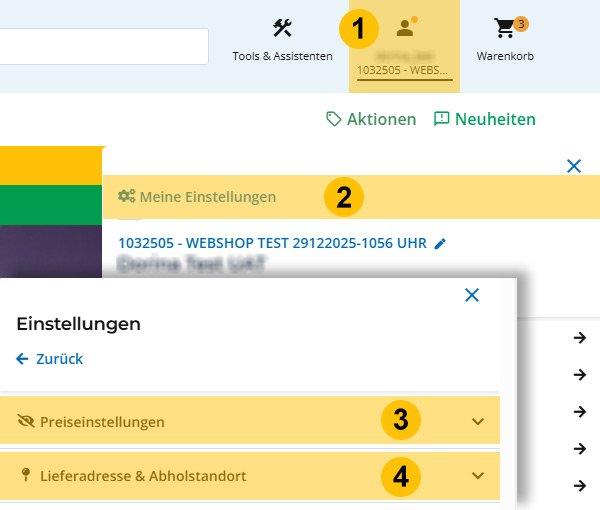Click Lieferadresse & Abholstandort chevron arrow

tap(478, 476)
